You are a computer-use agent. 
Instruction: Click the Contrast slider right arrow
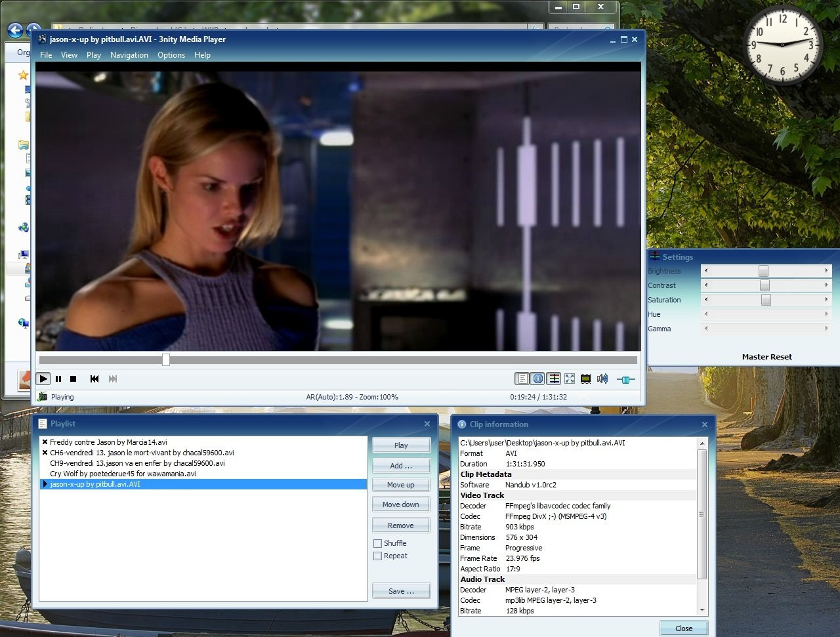click(827, 285)
